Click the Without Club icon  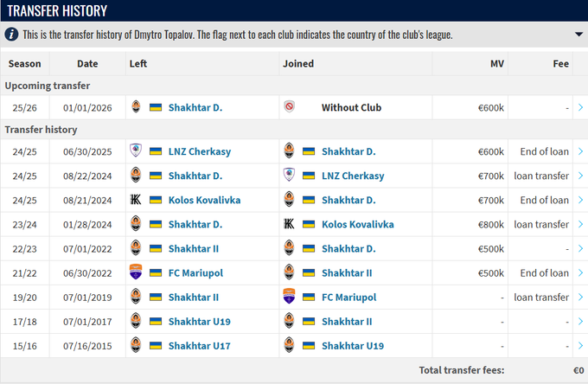[289, 107]
